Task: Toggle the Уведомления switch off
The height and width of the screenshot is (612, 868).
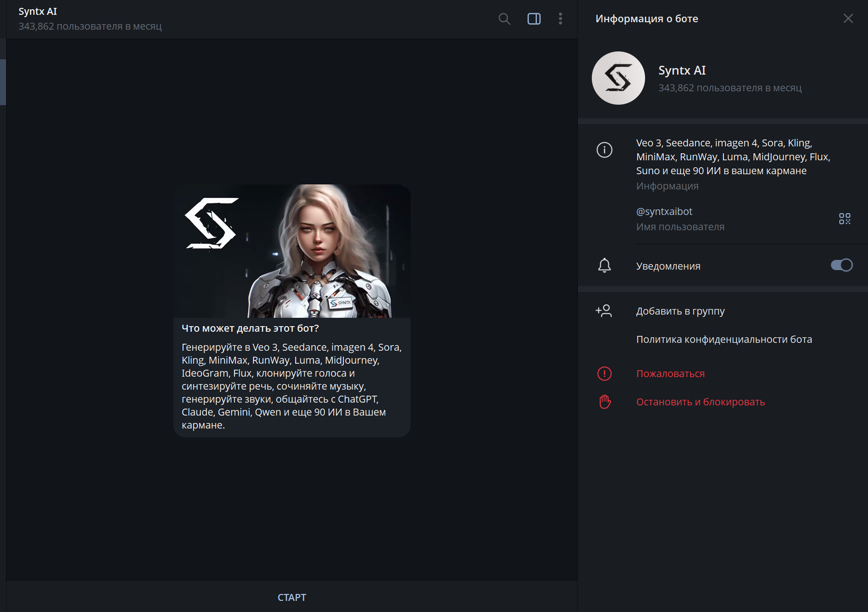Action: 842,265
